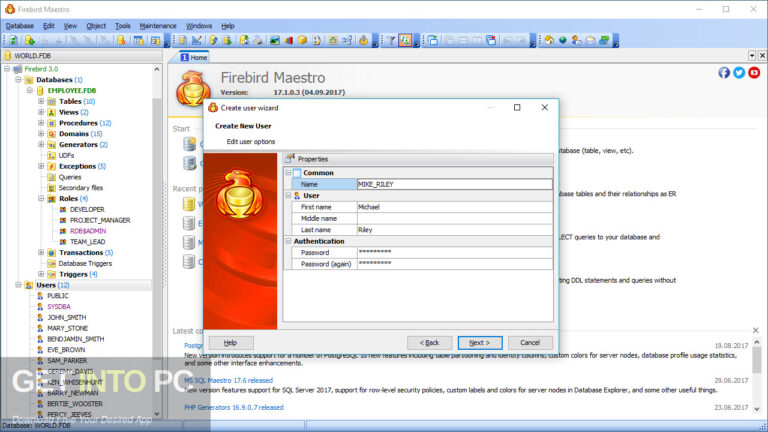This screenshot has height=432, width=768.
Task: Click the green card stack toolbar icon
Action: tap(604, 41)
